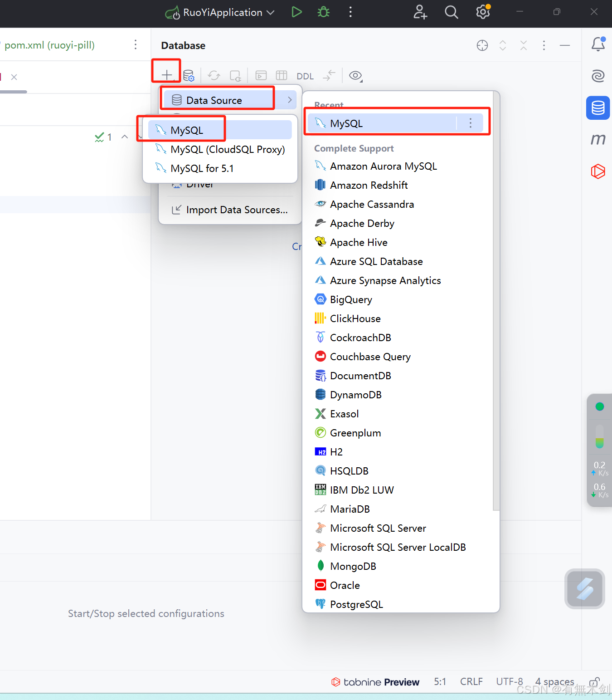This screenshot has width=612, height=700.
Task: Go to previous highlighted problem up arrow
Action: 125,137
